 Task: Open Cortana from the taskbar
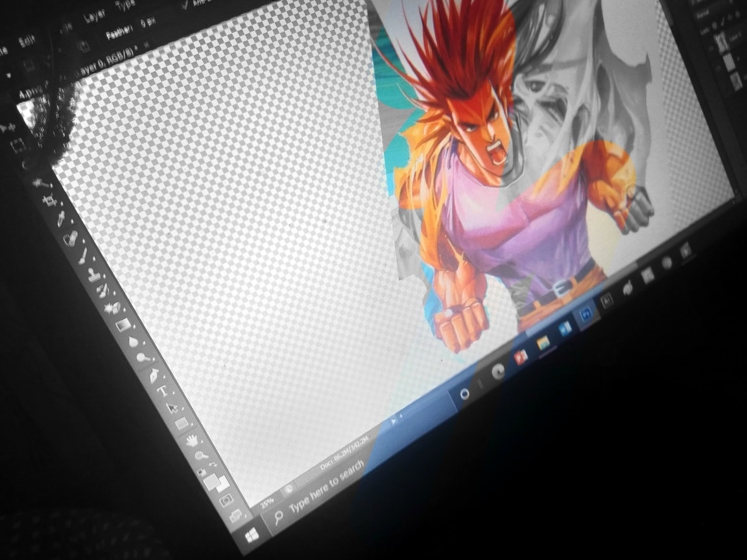(464, 394)
